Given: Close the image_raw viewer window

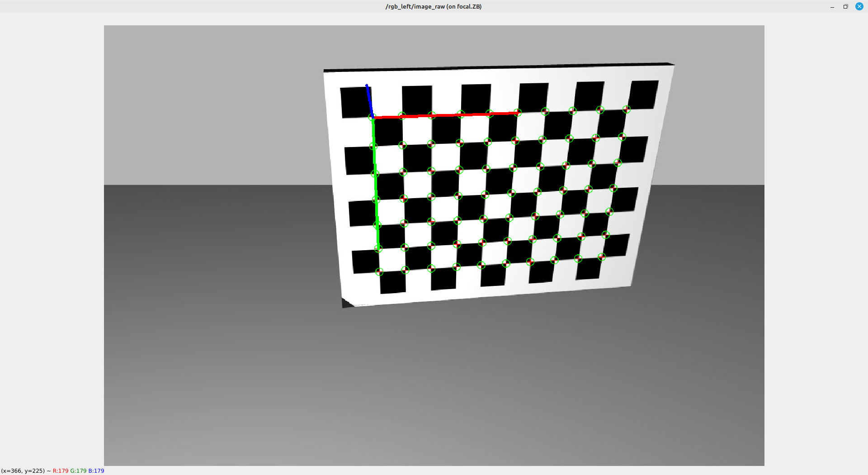Looking at the screenshot, I should point(859,6).
